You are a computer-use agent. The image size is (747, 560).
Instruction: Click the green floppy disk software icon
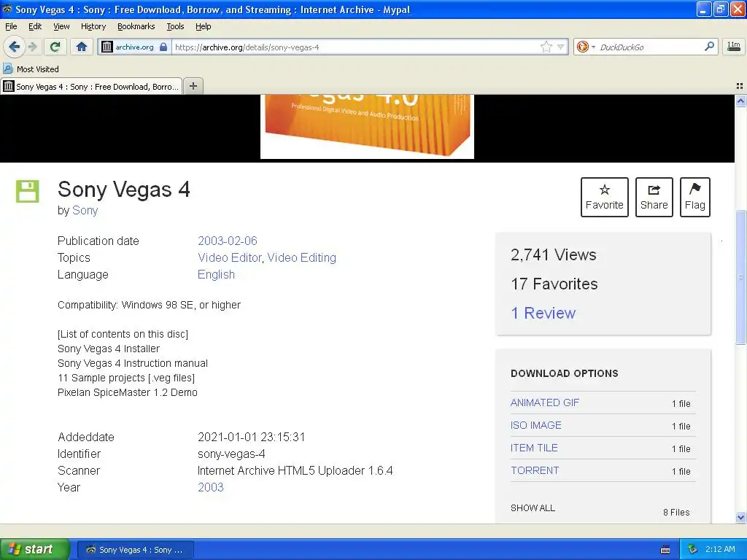(x=27, y=191)
